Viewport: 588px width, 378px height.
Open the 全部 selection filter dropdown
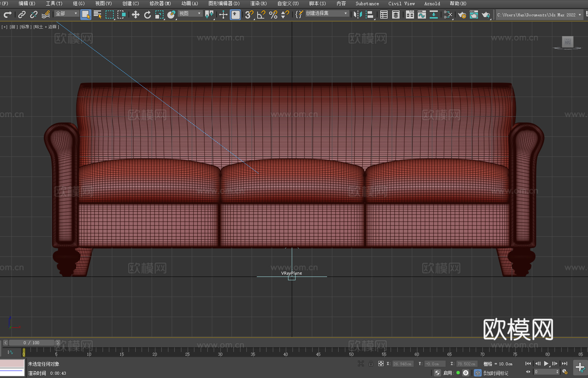[67, 13]
